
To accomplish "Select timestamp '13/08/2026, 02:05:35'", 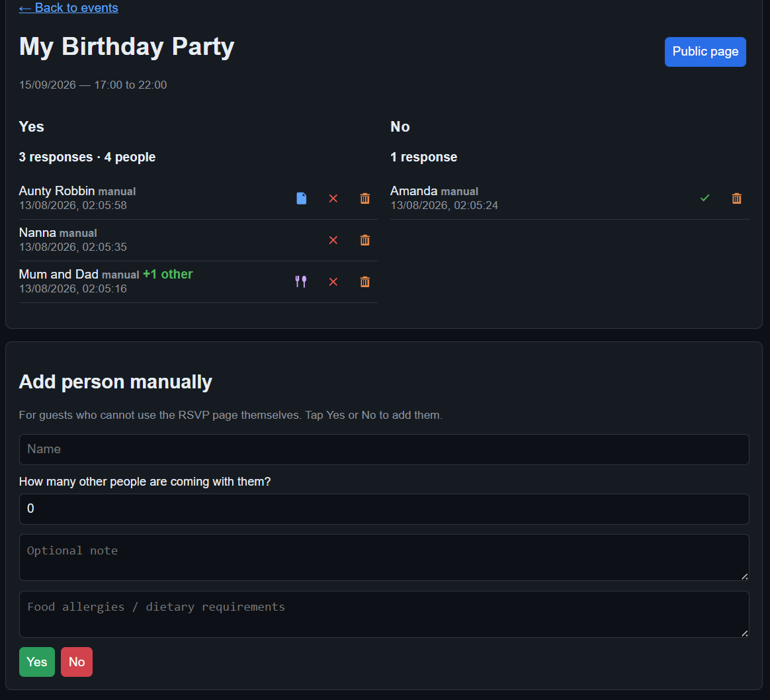I will (73, 247).
